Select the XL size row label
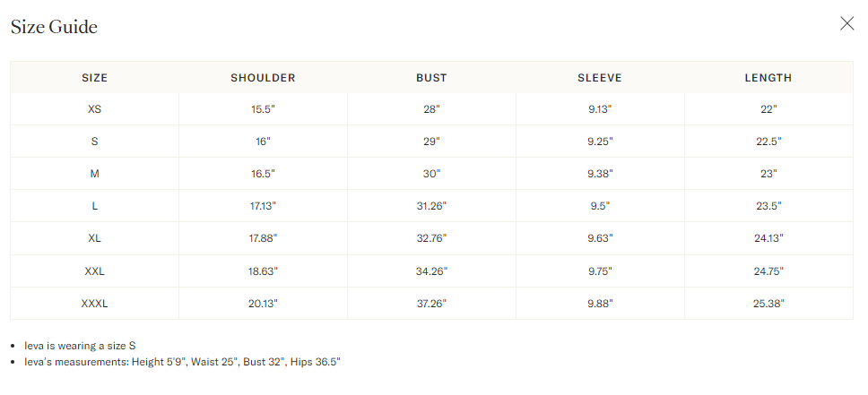The height and width of the screenshot is (395, 868). click(x=94, y=238)
